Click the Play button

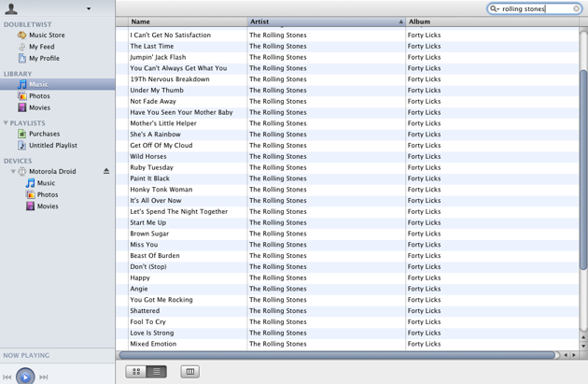[x=25, y=377]
